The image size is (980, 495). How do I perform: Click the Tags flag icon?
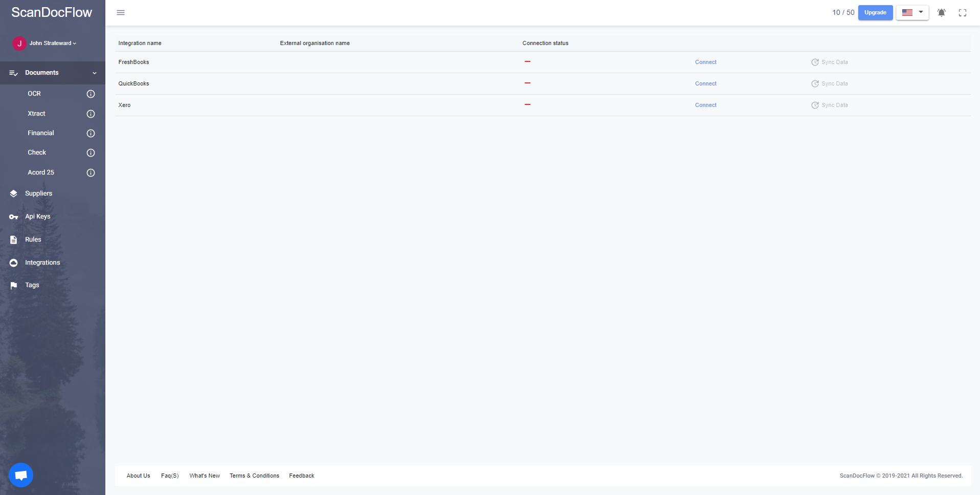pos(14,286)
